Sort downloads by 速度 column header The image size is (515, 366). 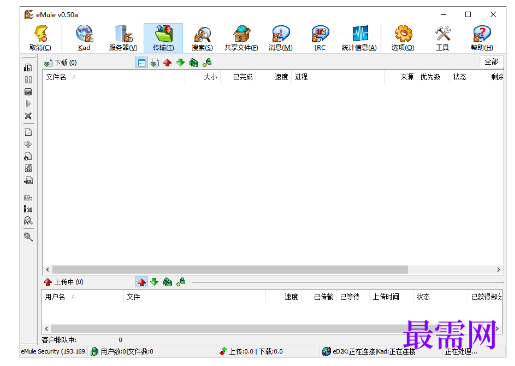274,77
